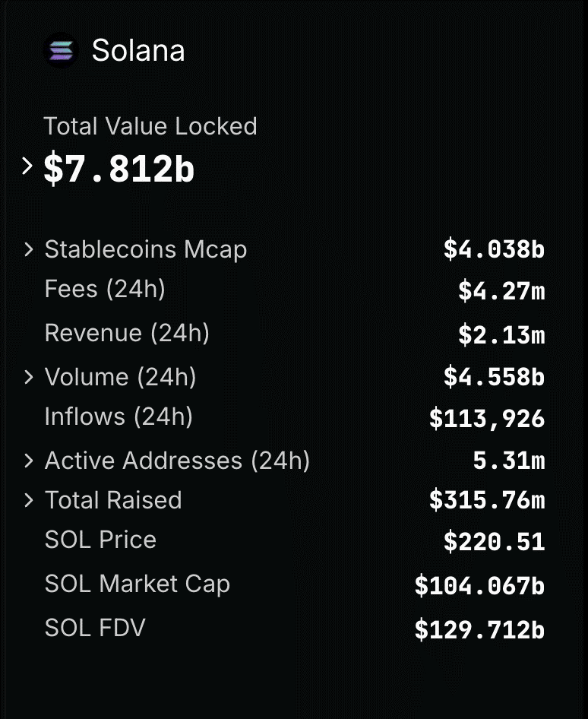Expand the Total Value Locked chevron

(27, 166)
